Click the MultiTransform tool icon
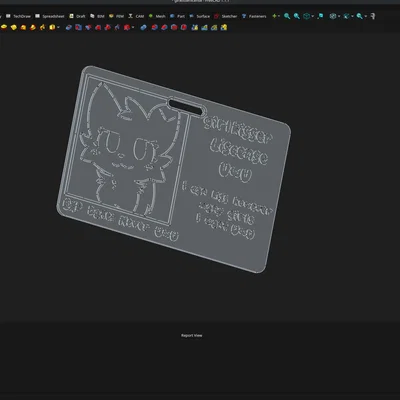The height and width of the screenshot is (400, 400). pyautogui.click(x=224, y=27)
